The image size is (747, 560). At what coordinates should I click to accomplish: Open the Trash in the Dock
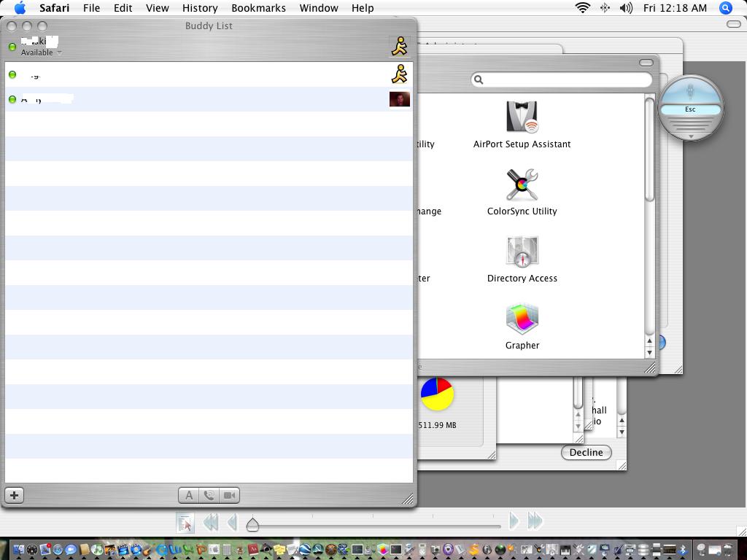click(x=729, y=549)
